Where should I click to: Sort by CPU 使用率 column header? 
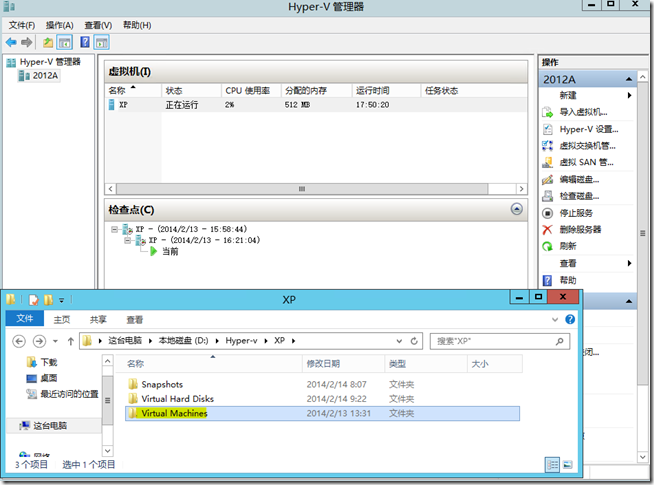(x=252, y=90)
